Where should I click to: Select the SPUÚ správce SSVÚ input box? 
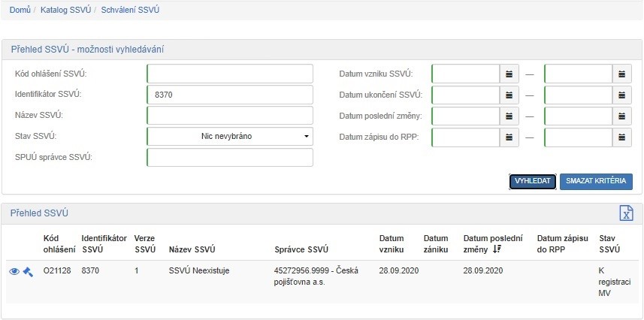pos(229,157)
